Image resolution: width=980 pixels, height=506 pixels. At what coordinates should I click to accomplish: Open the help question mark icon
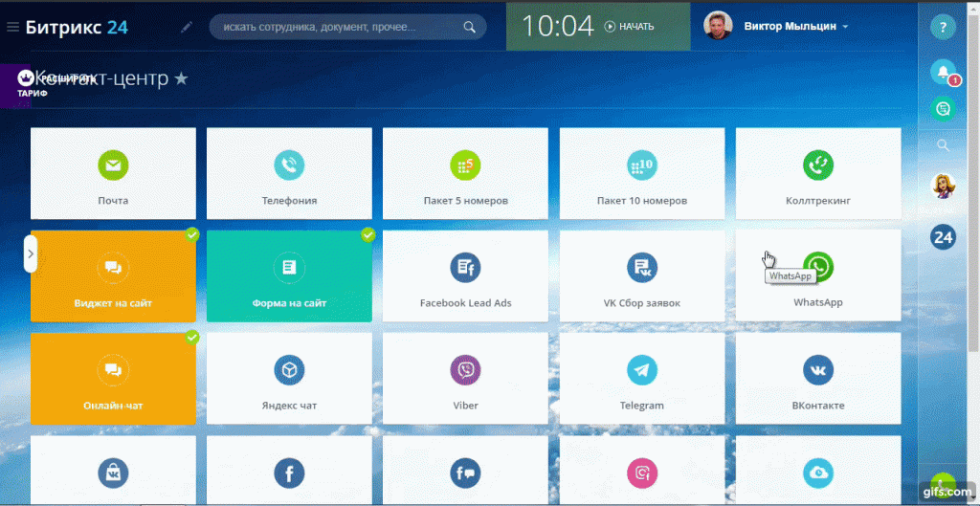[943, 28]
